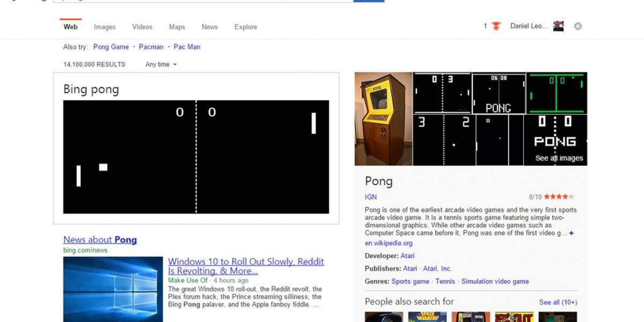This screenshot has height=322, width=644.
Task: Expand the Pong description with plus sign
Action: pos(572,233)
